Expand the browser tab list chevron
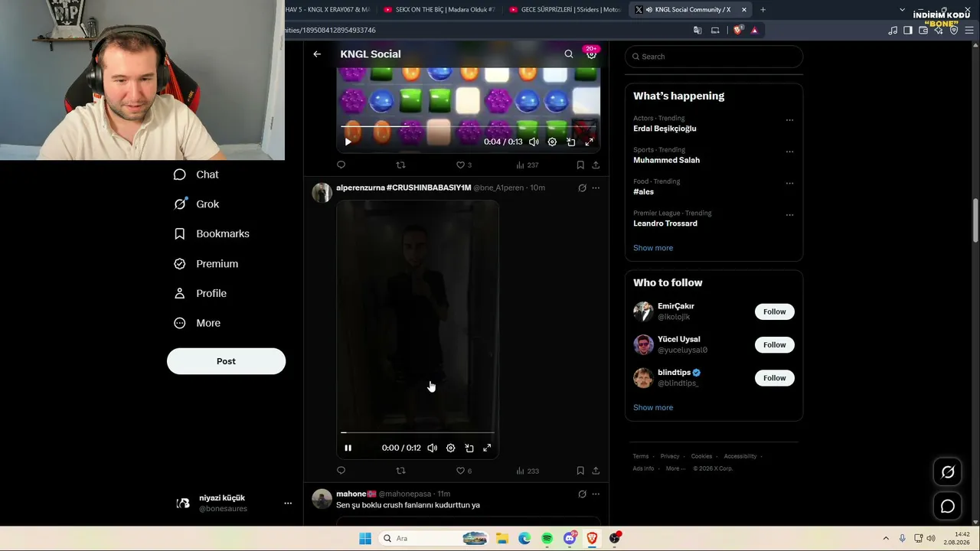Image resolution: width=980 pixels, height=551 pixels. (x=902, y=10)
